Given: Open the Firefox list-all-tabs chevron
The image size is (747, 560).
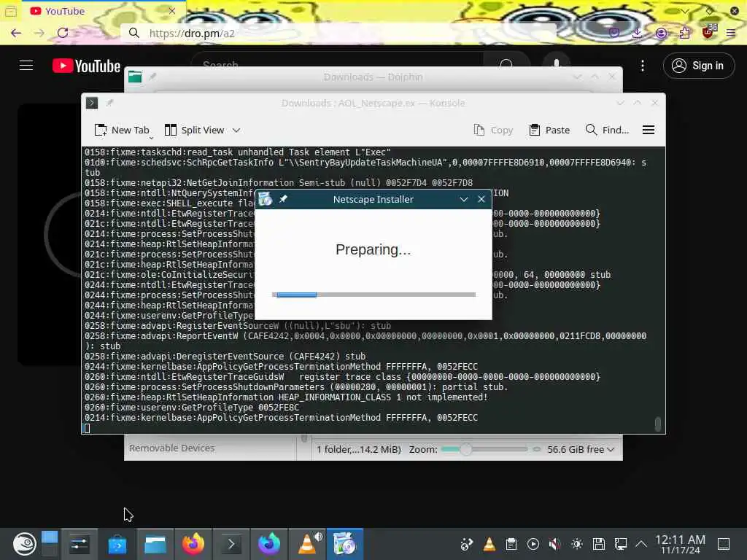Looking at the screenshot, I should (x=685, y=11).
